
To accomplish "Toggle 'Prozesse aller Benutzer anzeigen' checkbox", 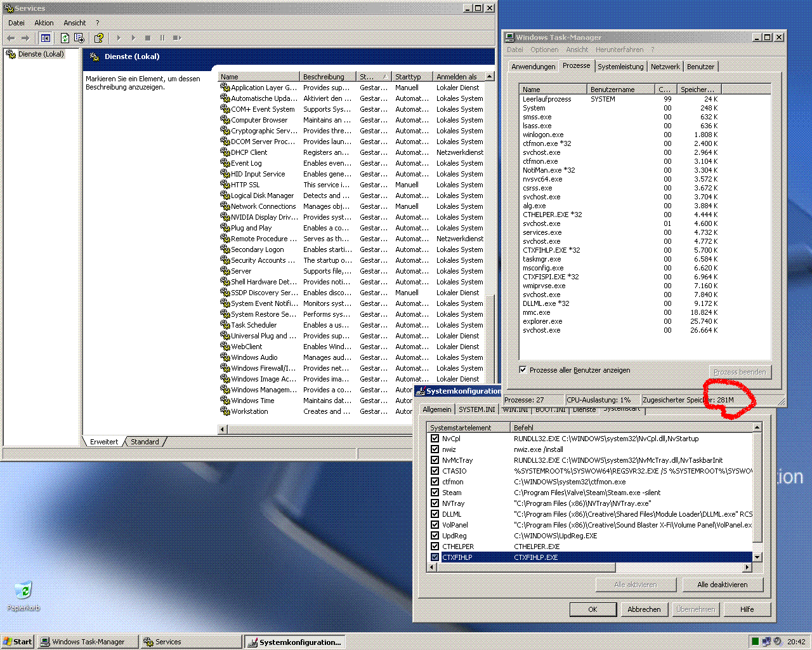I will tap(523, 369).
